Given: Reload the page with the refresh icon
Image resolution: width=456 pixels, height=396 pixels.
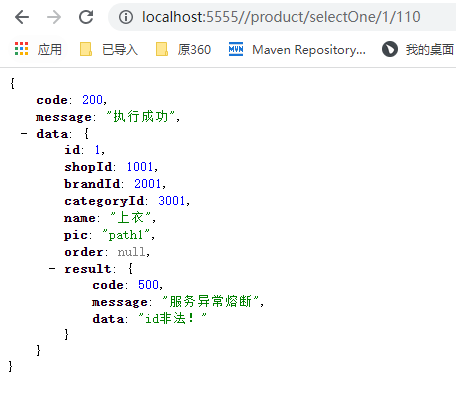Looking at the screenshot, I should (86, 17).
